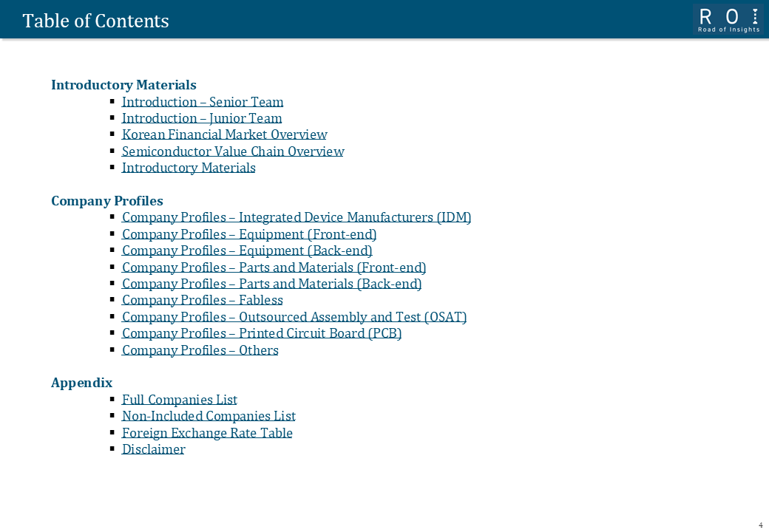Click the Company Profiles section heading
Screen dimensions: 769x532
[x=107, y=201]
